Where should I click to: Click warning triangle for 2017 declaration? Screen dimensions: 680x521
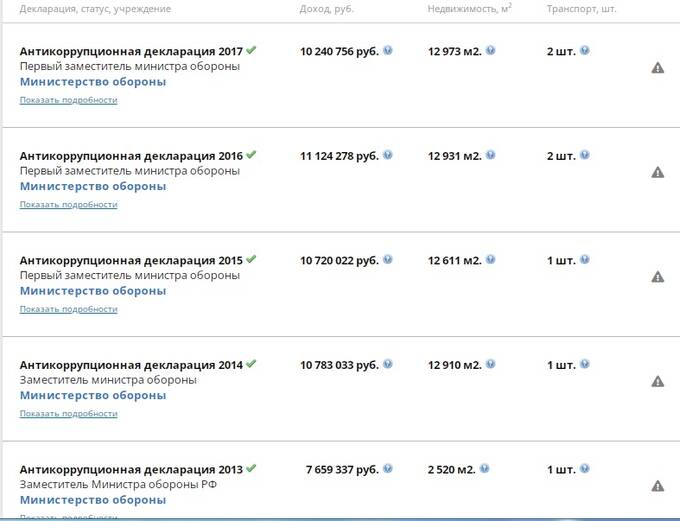(657, 68)
